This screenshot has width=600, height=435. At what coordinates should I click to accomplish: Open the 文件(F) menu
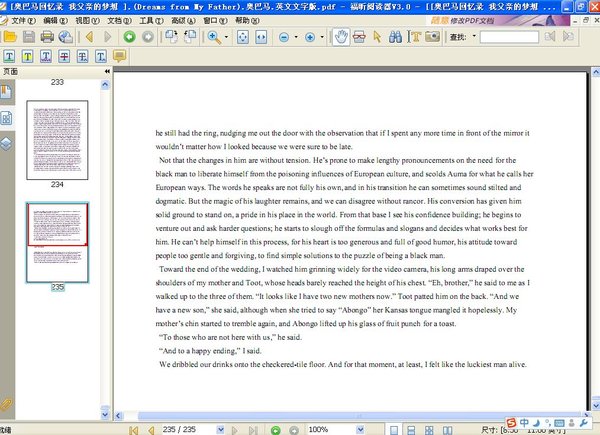[23, 21]
